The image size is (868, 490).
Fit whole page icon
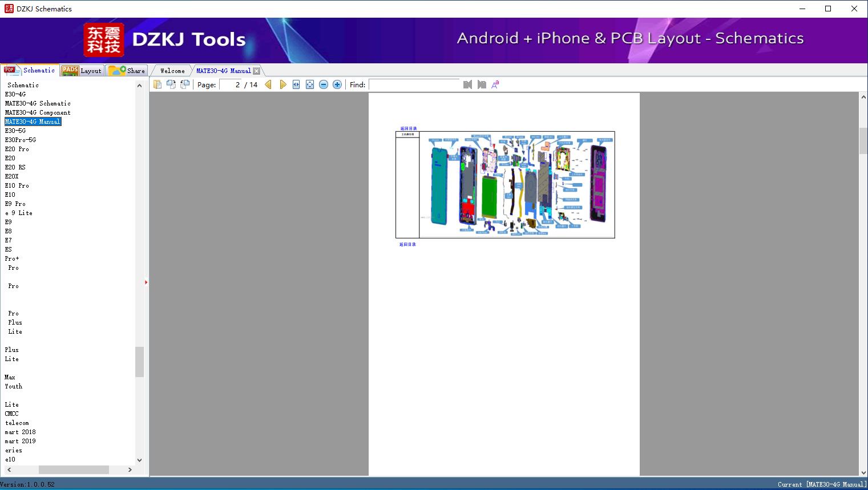(310, 84)
